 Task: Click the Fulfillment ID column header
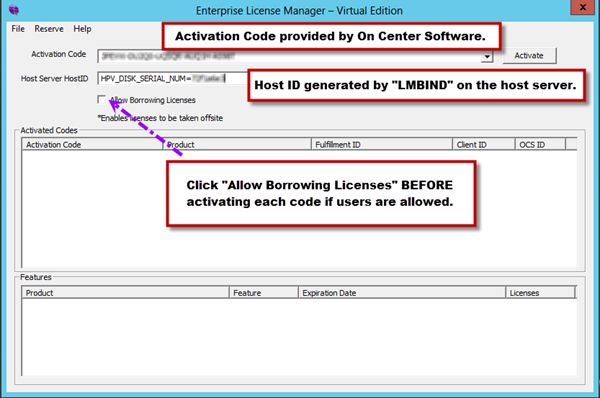click(382, 145)
